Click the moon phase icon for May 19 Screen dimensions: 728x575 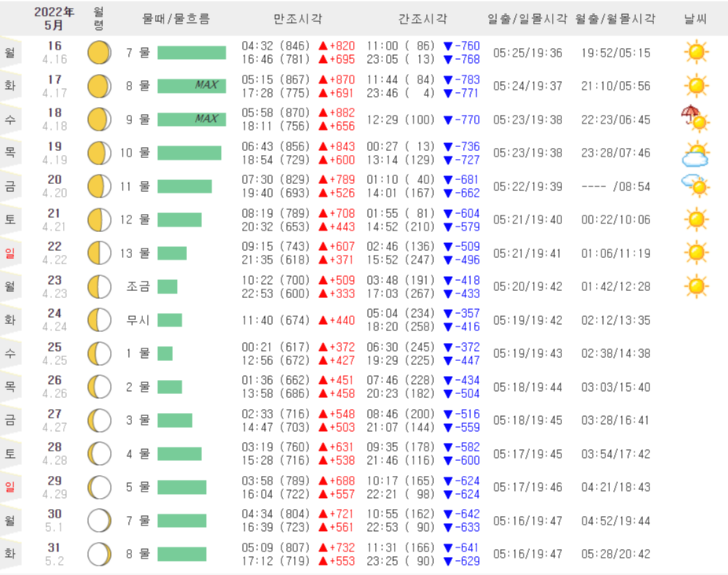[99, 153]
